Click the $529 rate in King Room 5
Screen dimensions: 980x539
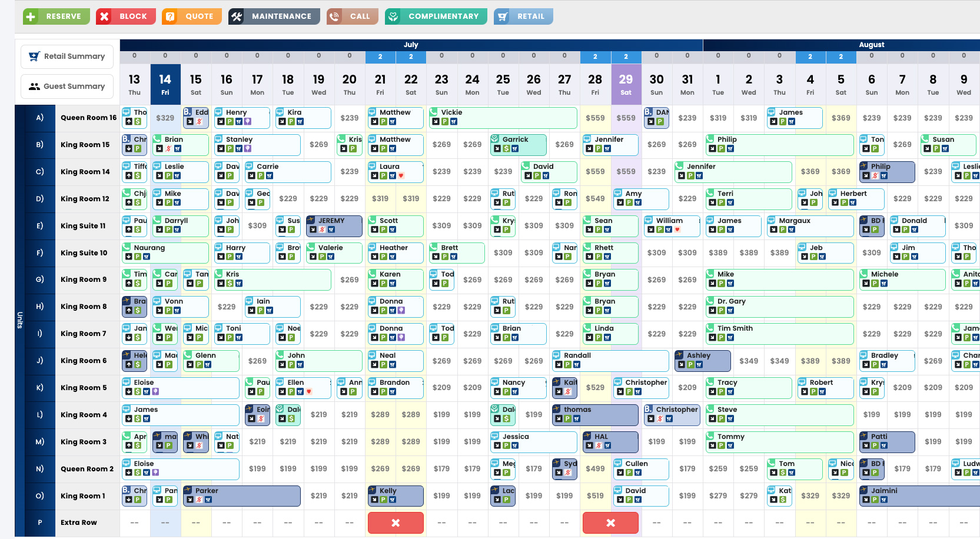click(x=595, y=388)
